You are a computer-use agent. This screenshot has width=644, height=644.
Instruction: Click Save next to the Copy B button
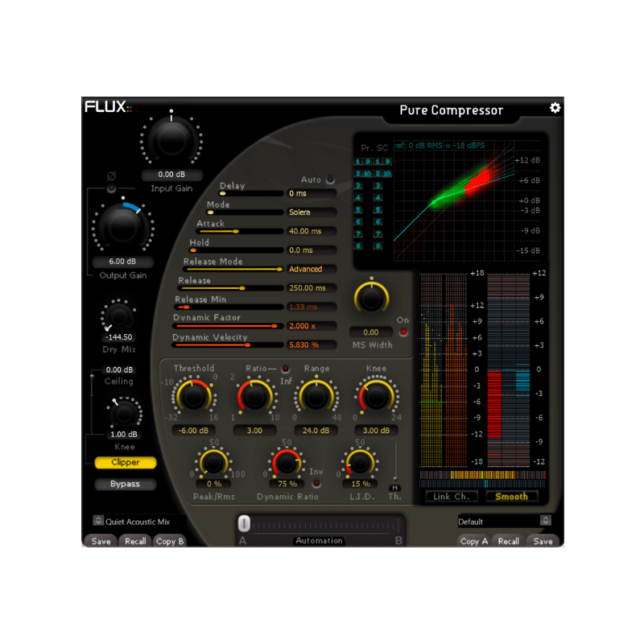(101, 541)
